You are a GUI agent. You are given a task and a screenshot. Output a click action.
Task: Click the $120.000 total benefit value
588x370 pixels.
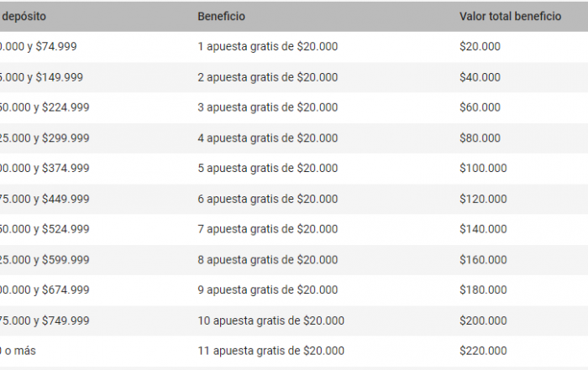click(x=483, y=199)
